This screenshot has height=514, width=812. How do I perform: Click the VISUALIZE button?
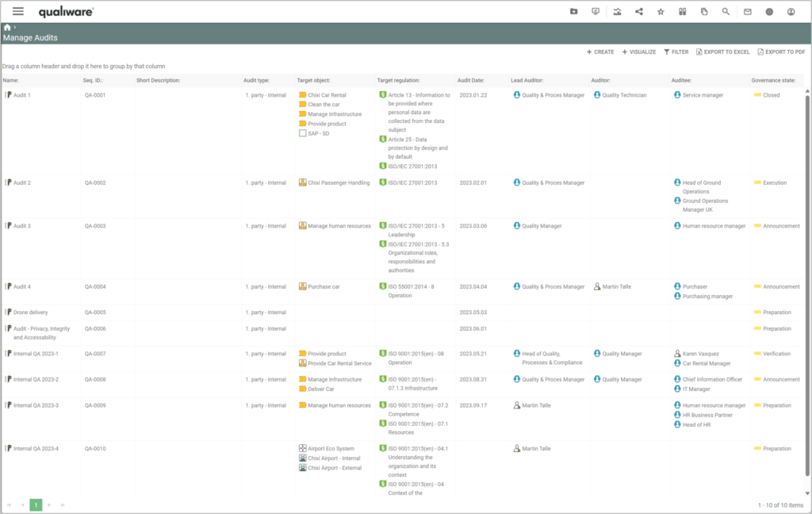point(639,52)
